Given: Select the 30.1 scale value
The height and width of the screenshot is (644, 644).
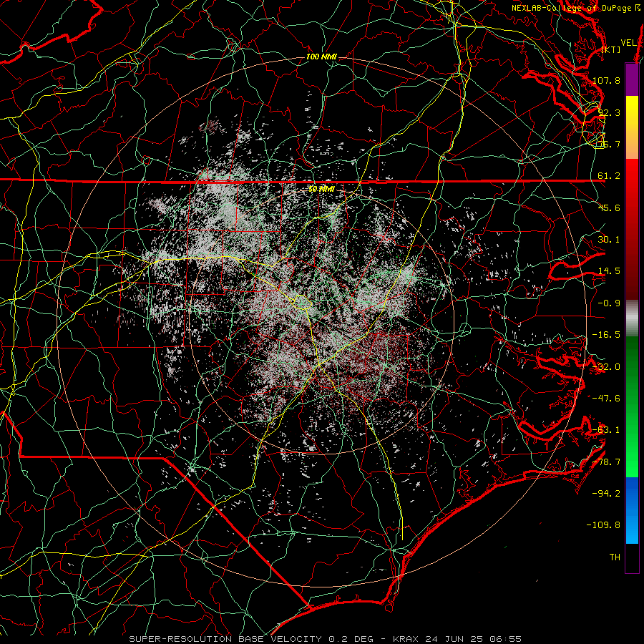Looking at the screenshot, I should (609, 240).
